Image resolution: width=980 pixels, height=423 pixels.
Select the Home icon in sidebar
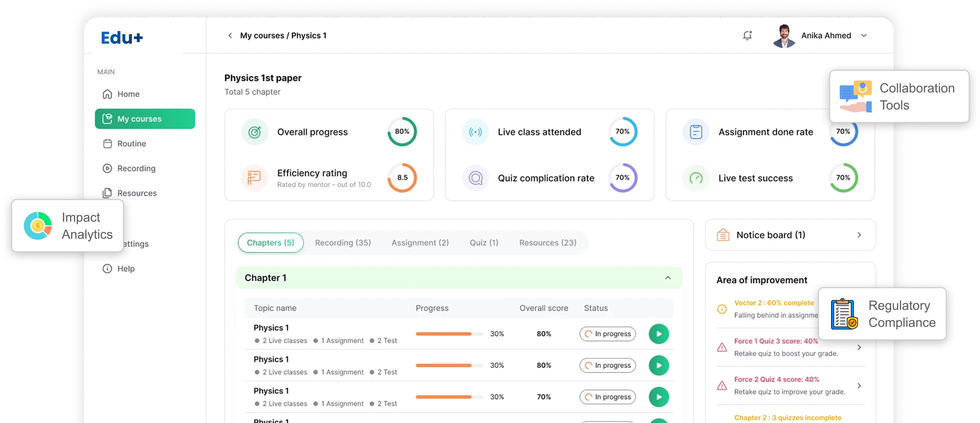pos(108,94)
